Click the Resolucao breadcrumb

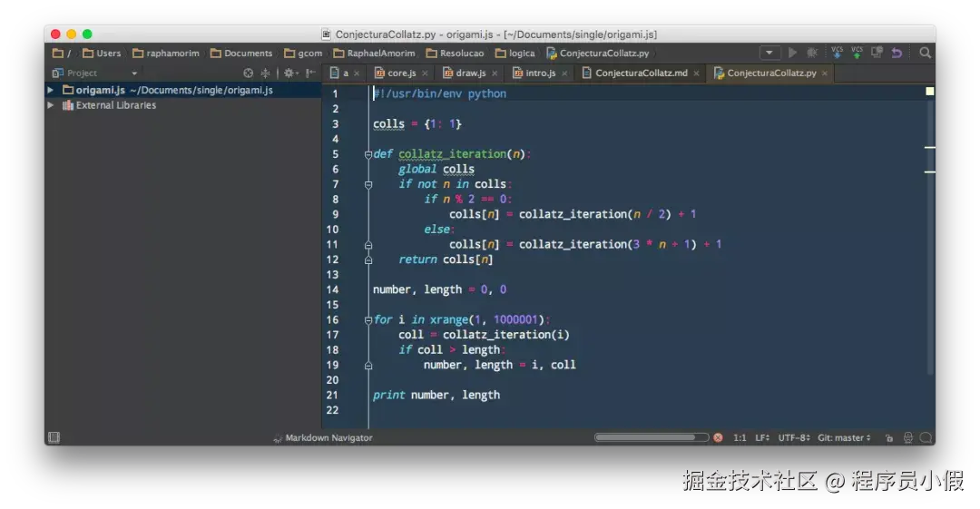pyautogui.click(x=455, y=54)
